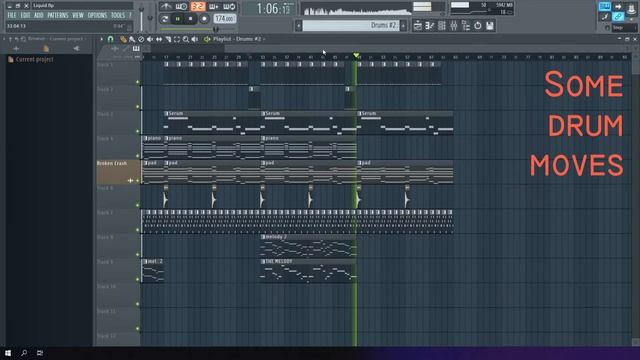The image size is (640, 360).
Task: Open the TOOLS menu
Action: click(118, 16)
